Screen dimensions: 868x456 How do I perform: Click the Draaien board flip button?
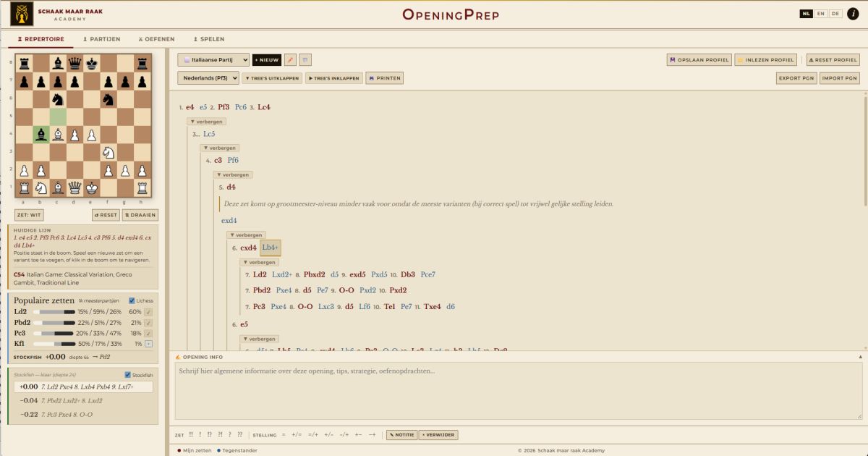tap(140, 215)
